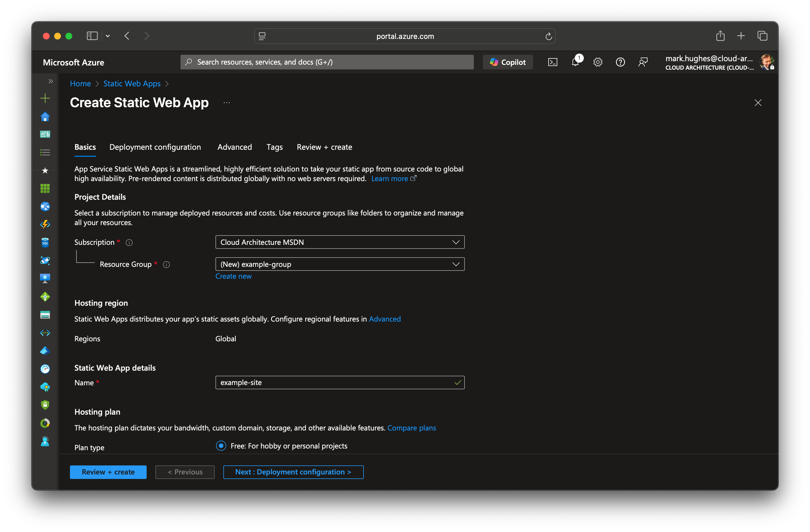Open Notifications bell with badge
The image size is (810, 532).
tap(576, 61)
